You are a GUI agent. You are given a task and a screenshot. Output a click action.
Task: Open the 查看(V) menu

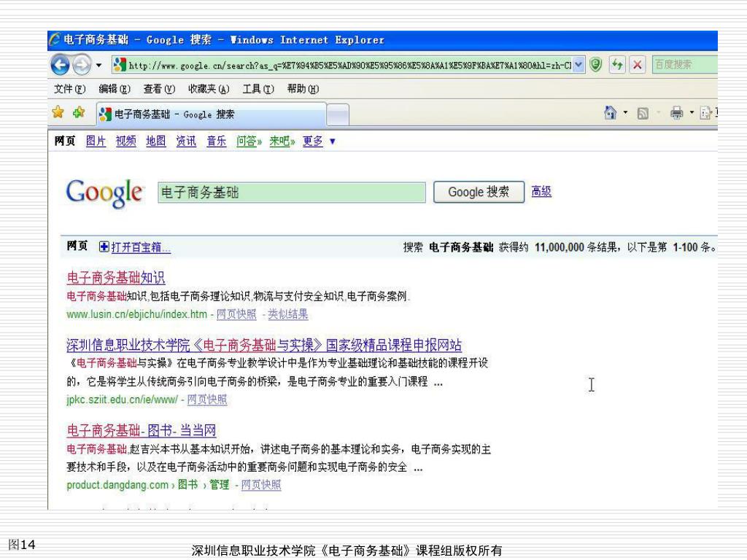point(159,88)
